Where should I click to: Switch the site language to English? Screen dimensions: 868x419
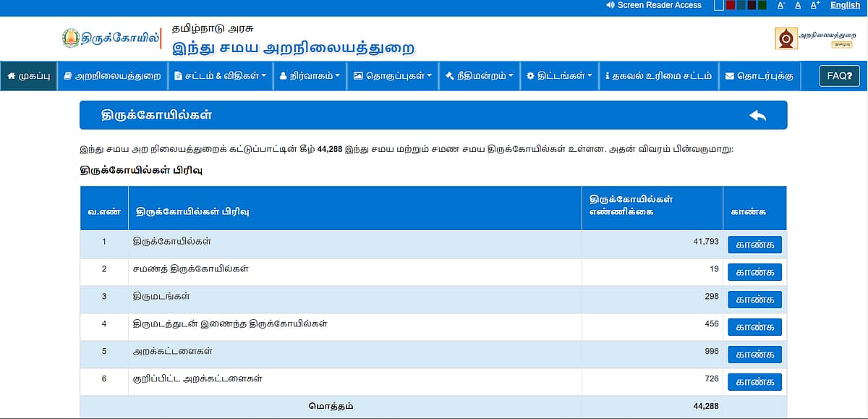tap(844, 5)
